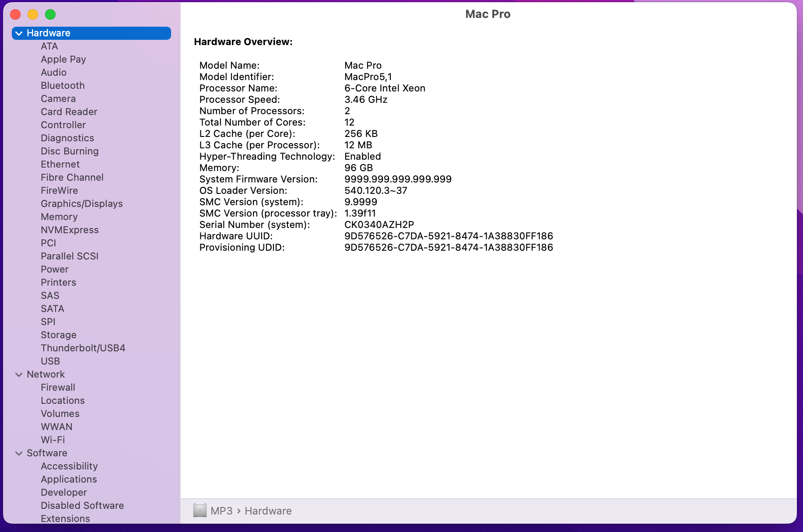Click the green zoom window button
Screen dimensions: 803x532
pyautogui.click(x=50, y=14)
